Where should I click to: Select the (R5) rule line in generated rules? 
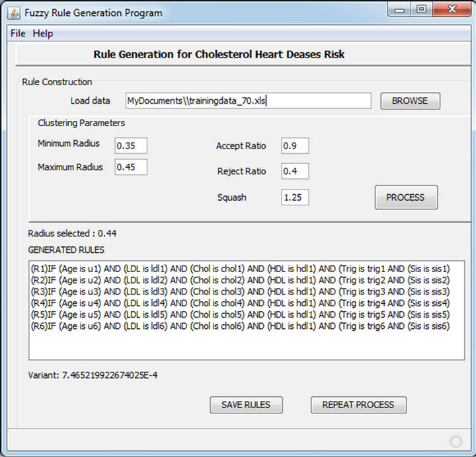(240, 315)
